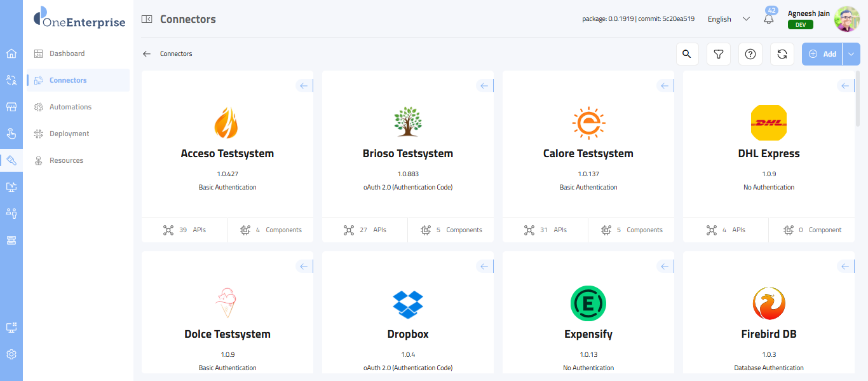Click the home icon in left rail
Image resolution: width=868 pixels, height=381 pixels.
(x=11, y=53)
